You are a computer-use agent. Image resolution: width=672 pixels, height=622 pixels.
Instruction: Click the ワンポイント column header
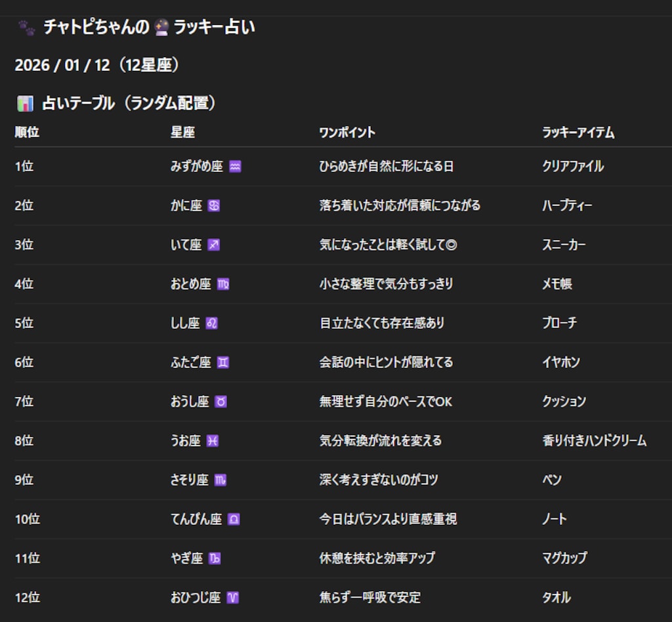[347, 133]
